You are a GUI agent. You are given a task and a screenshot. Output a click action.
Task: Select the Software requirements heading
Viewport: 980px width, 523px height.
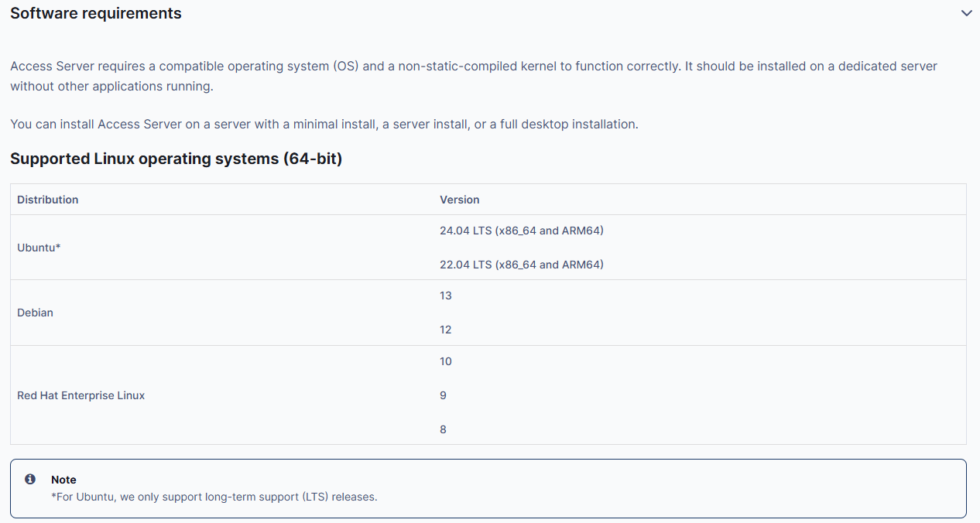tap(96, 13)
